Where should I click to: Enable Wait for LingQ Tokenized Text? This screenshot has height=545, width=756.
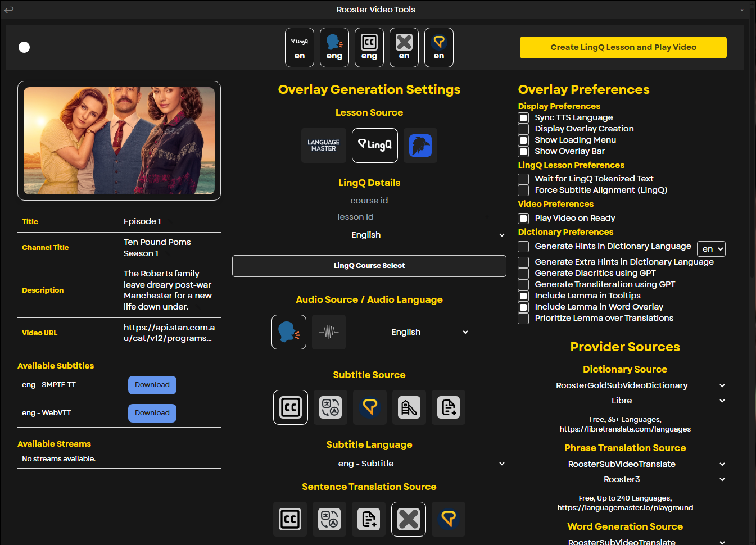(523, 179)
